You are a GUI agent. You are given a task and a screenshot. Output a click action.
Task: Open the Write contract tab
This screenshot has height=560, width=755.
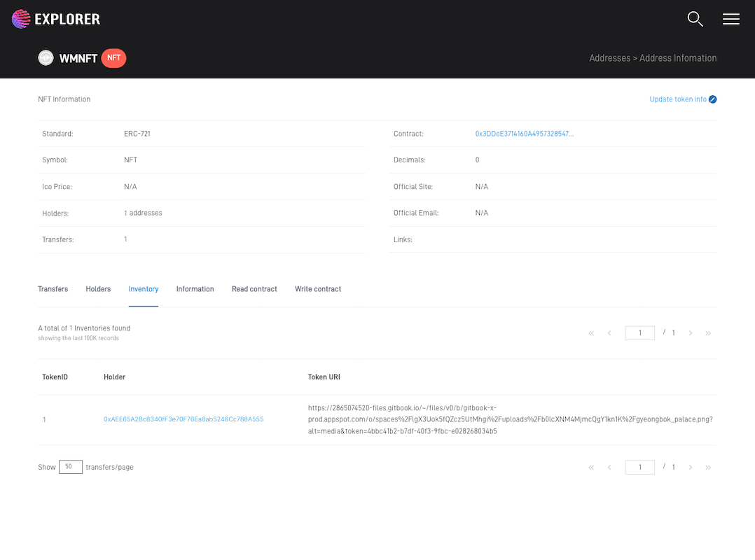pos(318,289)
